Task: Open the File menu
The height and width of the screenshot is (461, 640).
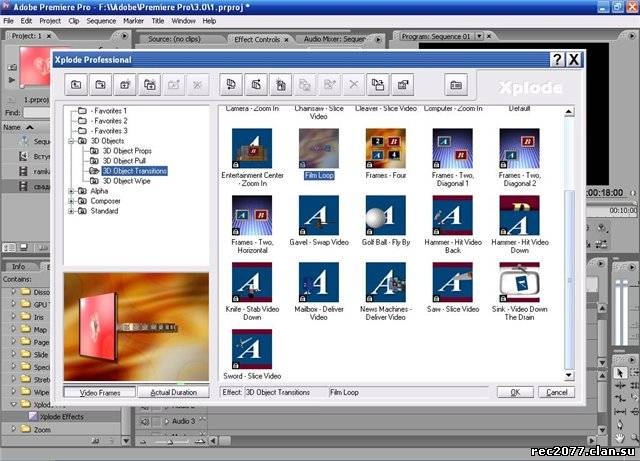Action: [x=9, y=21]
